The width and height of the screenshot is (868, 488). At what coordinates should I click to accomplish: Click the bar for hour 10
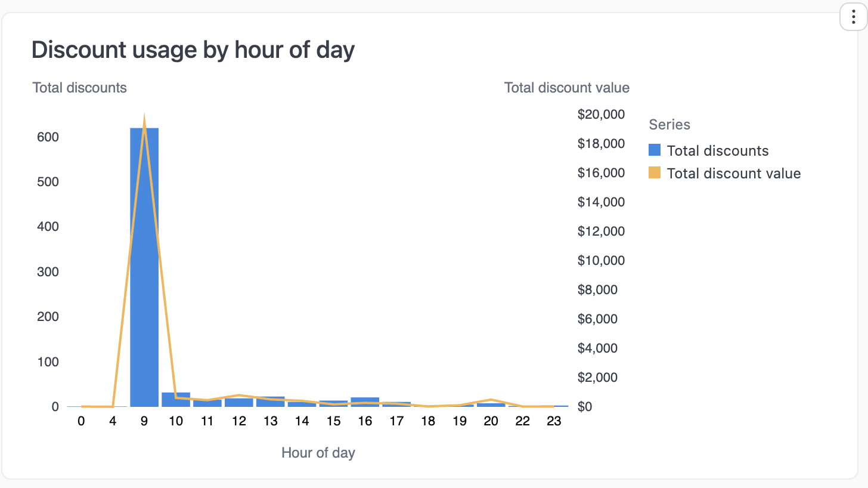(175, 400)
